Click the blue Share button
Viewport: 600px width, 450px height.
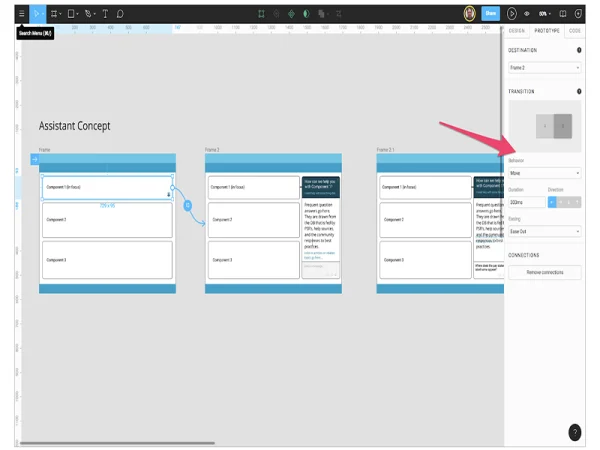(490, 14)
